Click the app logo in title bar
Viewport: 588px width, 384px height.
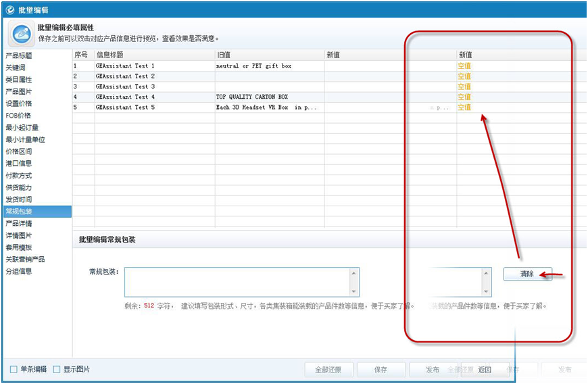point(8,9)
